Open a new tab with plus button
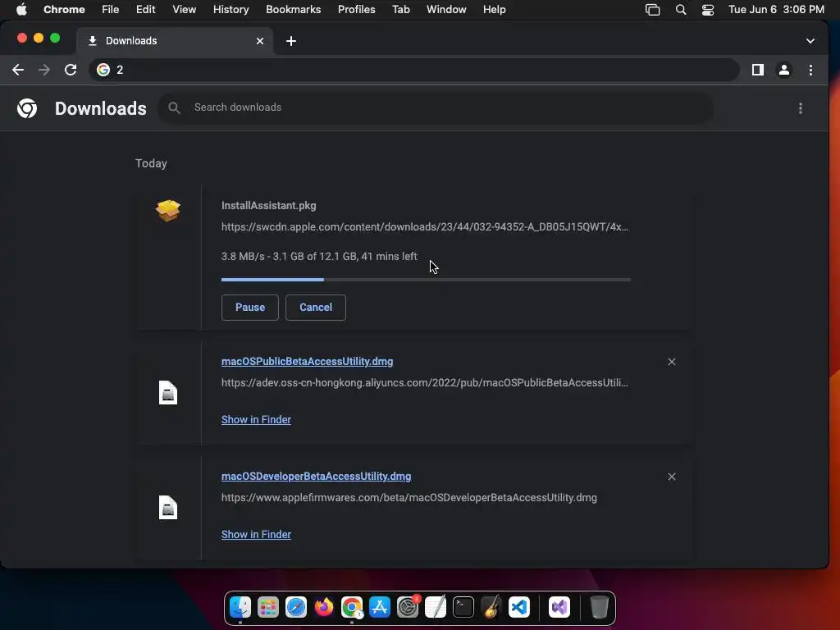The width and height of the screenshot is (840, 630). (x=291, y=41)
